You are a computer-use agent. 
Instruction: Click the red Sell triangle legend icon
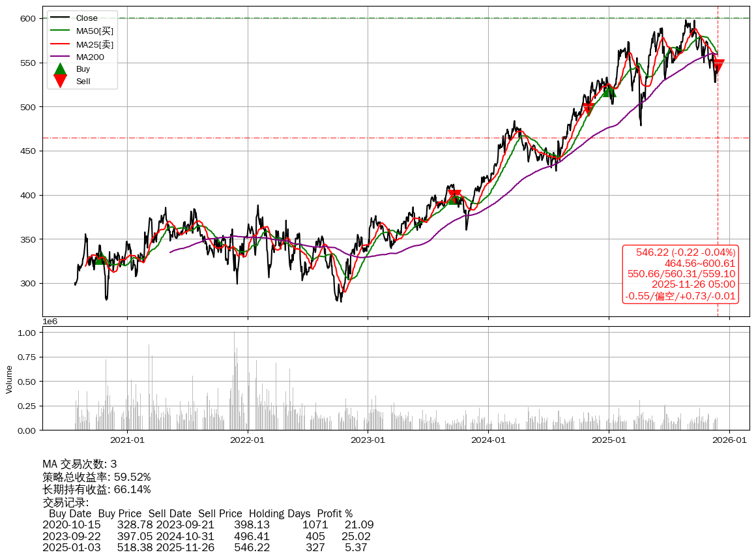tap(60, 81)
